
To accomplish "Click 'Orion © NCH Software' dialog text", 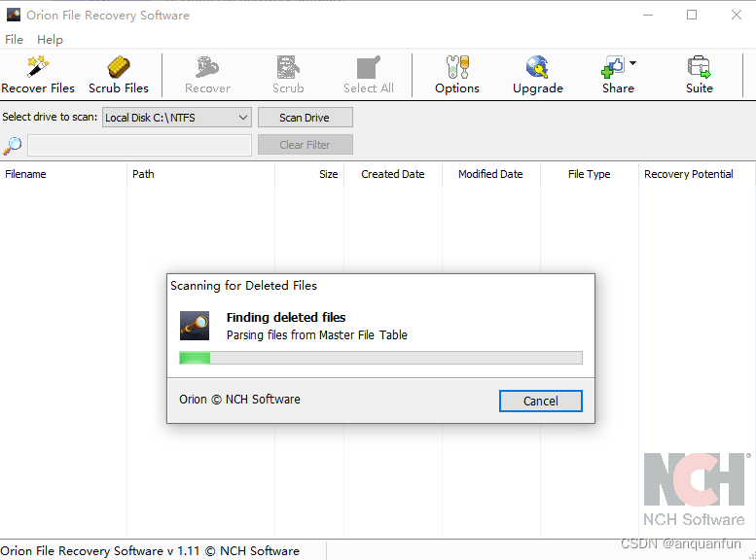I will (239, 399).
